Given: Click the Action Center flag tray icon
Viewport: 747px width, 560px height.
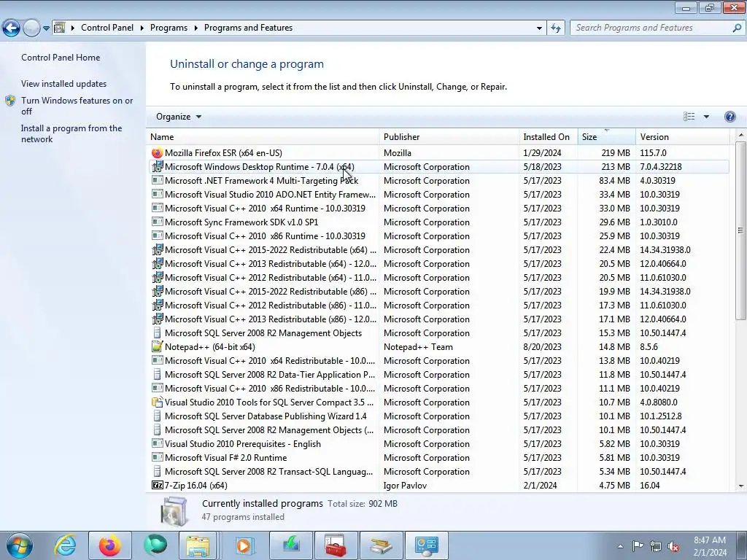Looking at the screenshot, I should click(x=638, y=546).
